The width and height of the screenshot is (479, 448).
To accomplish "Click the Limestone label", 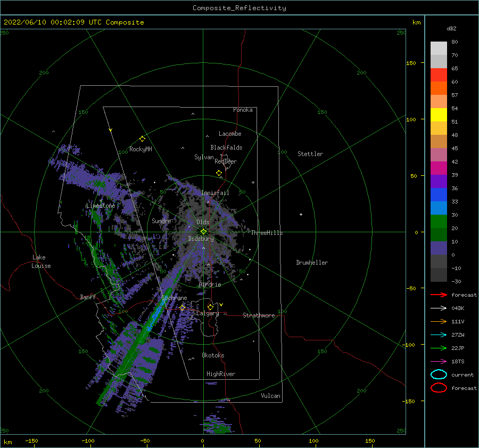I will [x=101, y=206].
